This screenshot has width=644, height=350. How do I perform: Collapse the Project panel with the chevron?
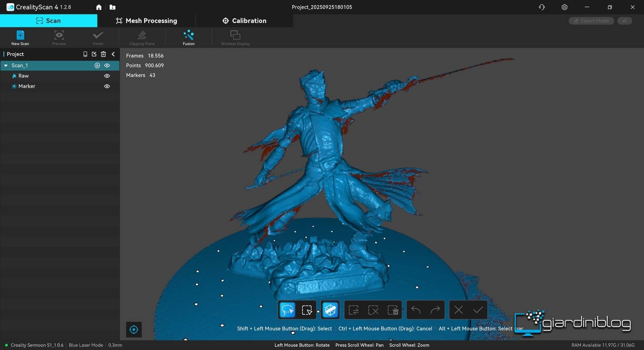(113, 54)
